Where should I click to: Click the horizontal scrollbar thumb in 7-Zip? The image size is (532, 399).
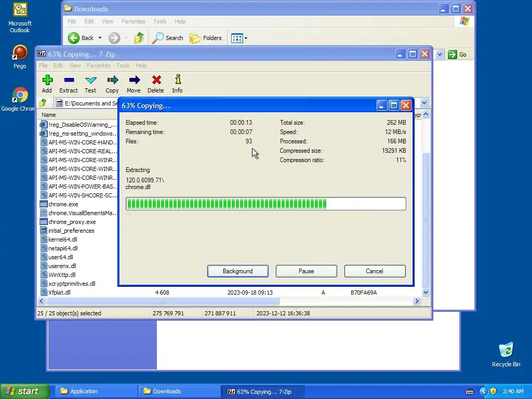(163, 301)
